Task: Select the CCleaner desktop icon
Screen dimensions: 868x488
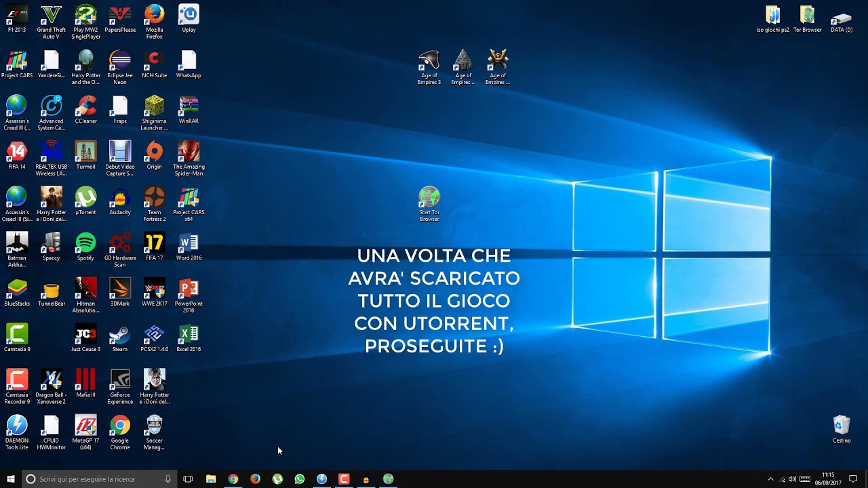Action: [x=85, y=110]
